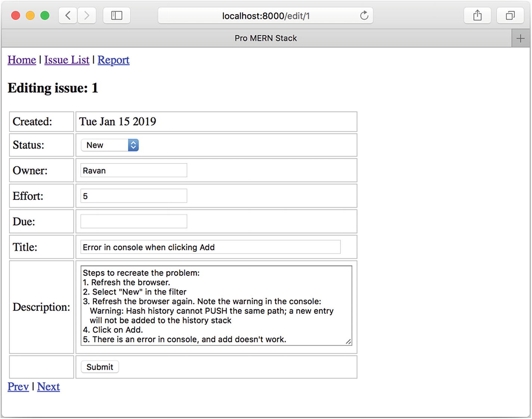Click the browser back arrow button
This screenshot has width=532, height=419.
68,16
